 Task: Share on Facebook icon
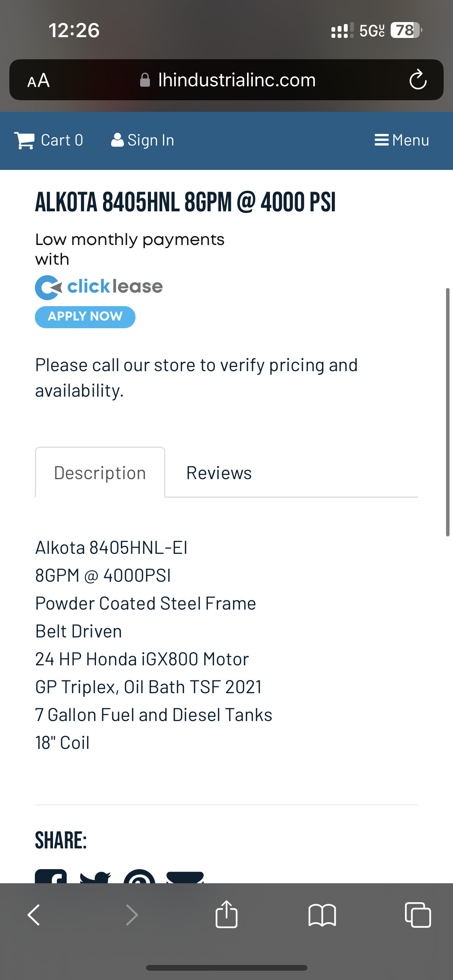pyautogui.click(x=51, y=876)
